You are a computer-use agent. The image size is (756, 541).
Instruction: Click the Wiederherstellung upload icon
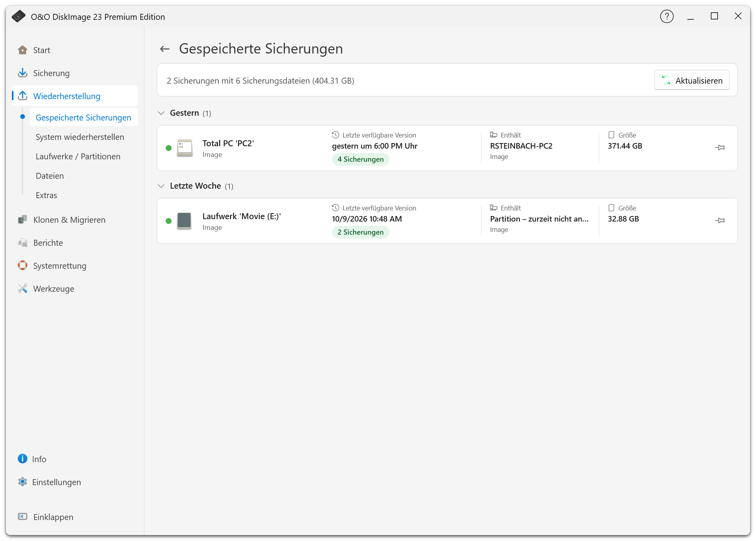coord(23,96)
